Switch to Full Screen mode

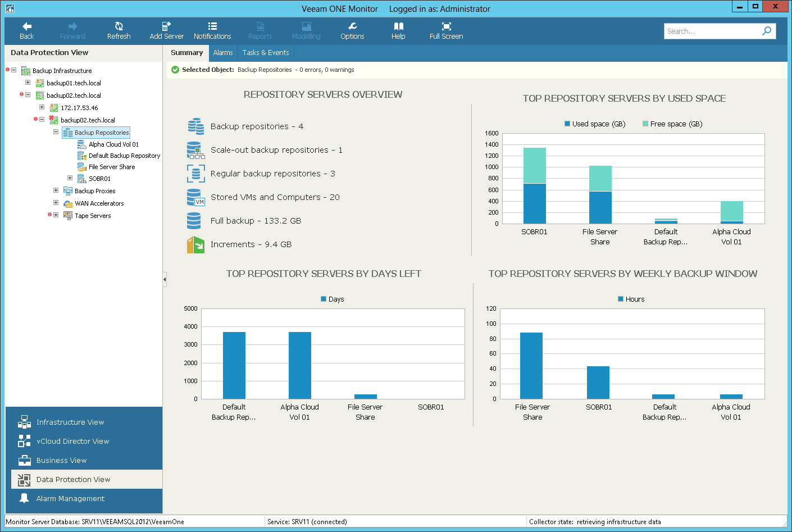(446, 31)
